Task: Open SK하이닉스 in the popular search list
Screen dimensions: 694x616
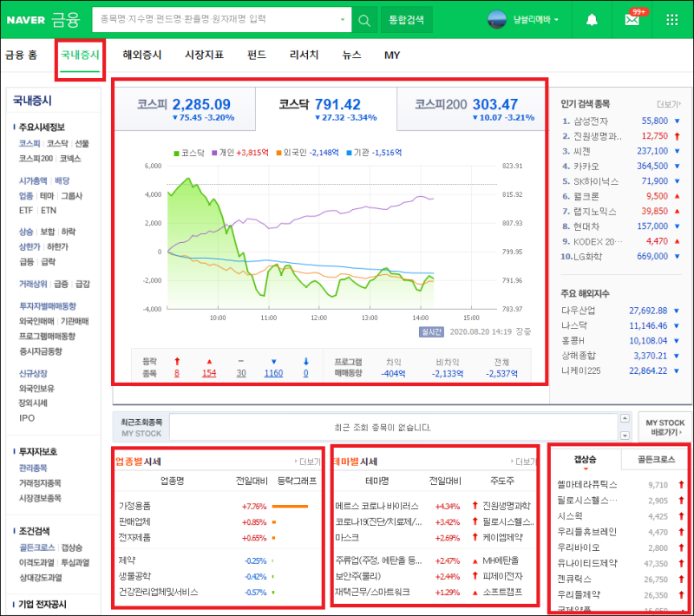Action: pyautogui.click(x=596, y=181)
